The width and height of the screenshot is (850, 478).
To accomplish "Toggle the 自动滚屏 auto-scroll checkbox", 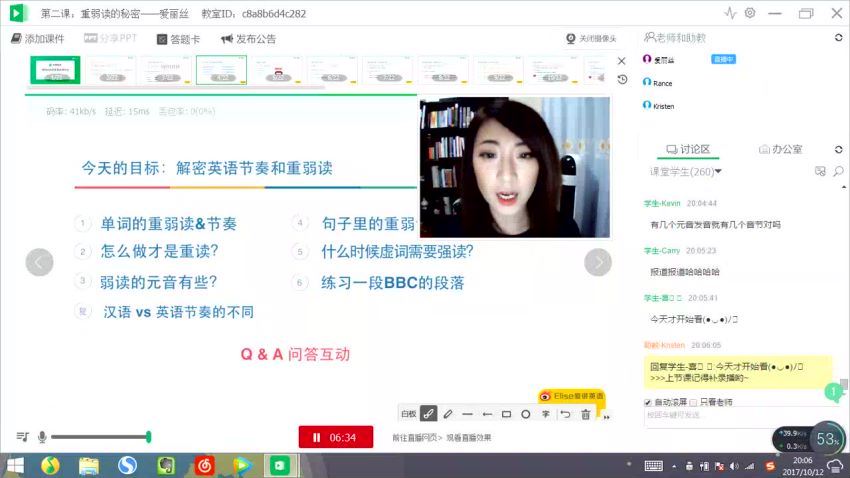I will 649,402.
